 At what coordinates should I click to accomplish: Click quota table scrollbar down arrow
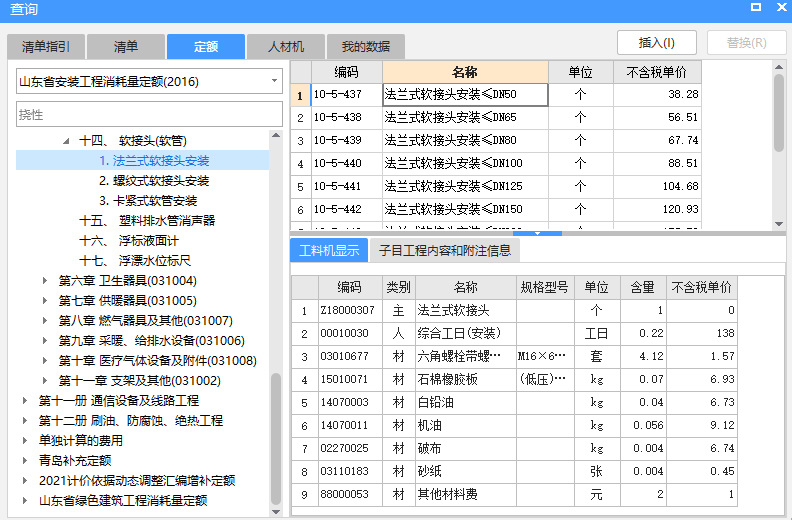click(779, 224)
